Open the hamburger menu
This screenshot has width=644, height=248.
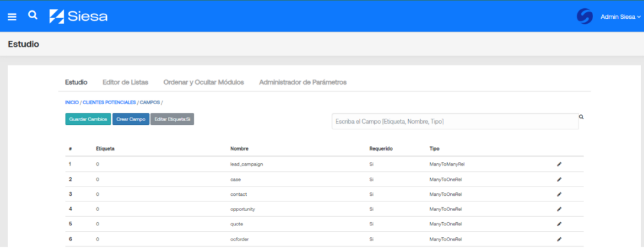click(x=13, y=17)
